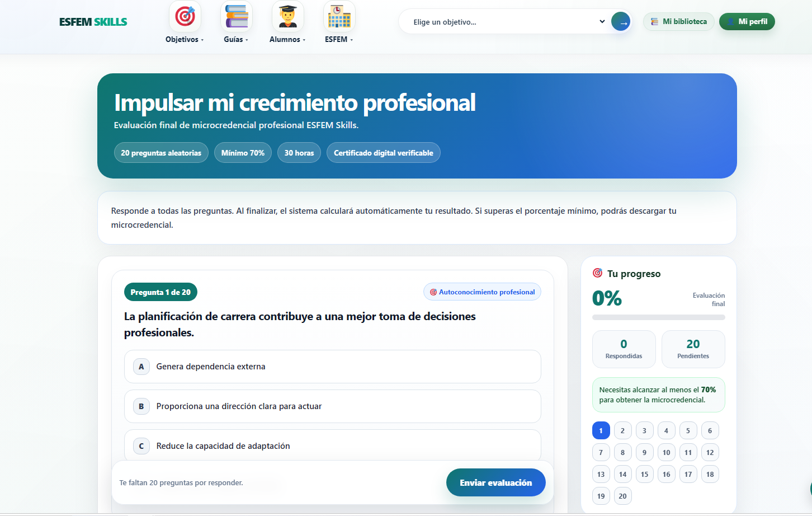The width and height of the screenshot is (812, 516).
Task: Open Mi perfil
Action: [747, 22]
